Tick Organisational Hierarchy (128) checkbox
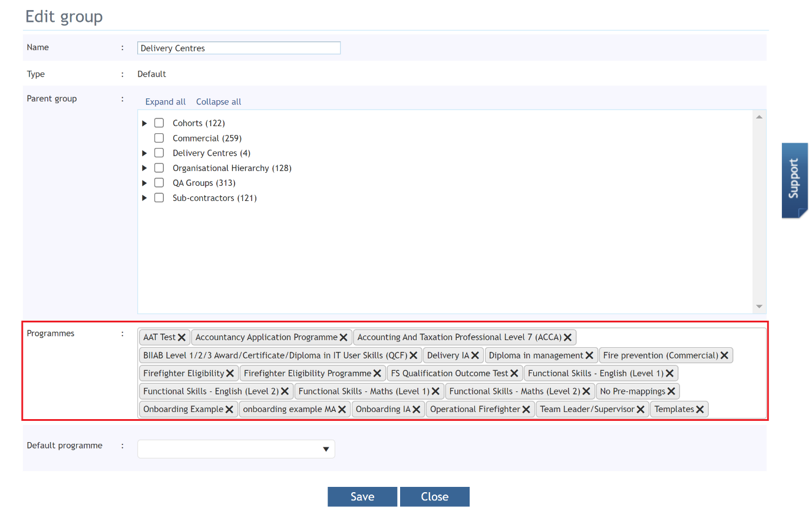 pos(159,168)
